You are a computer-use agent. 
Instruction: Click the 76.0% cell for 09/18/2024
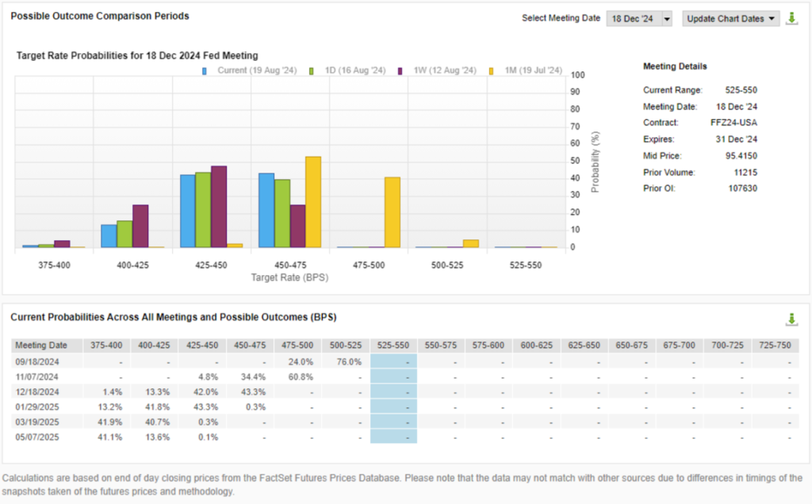349,361
